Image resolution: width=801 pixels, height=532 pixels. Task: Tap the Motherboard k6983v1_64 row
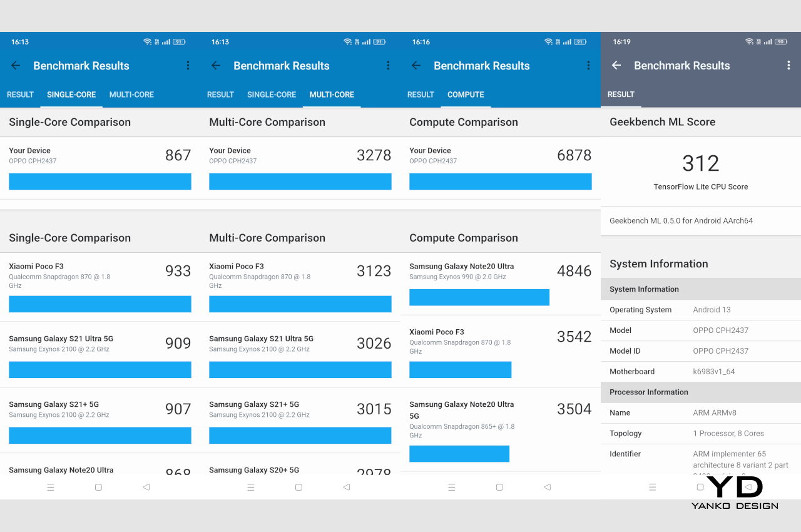pos(701,372)
